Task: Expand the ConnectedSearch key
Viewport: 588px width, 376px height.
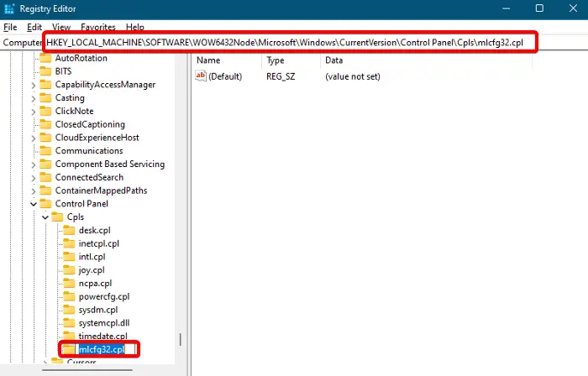Action: pos(34,178)
